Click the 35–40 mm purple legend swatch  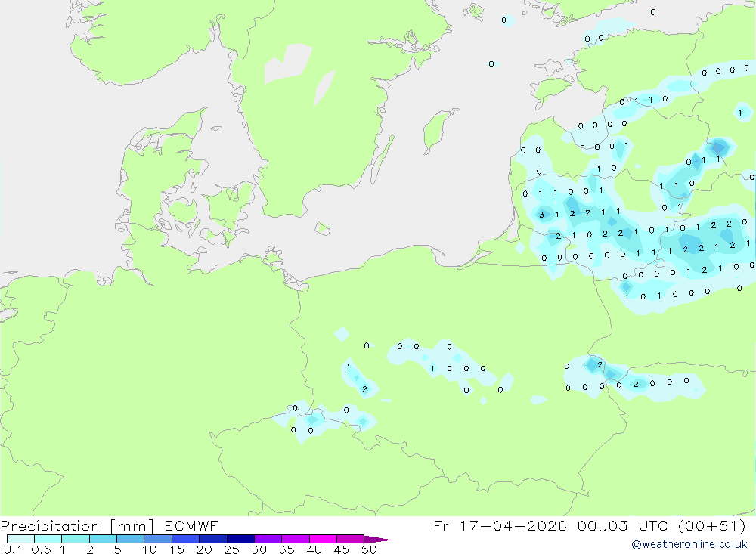tap(296, 539)
